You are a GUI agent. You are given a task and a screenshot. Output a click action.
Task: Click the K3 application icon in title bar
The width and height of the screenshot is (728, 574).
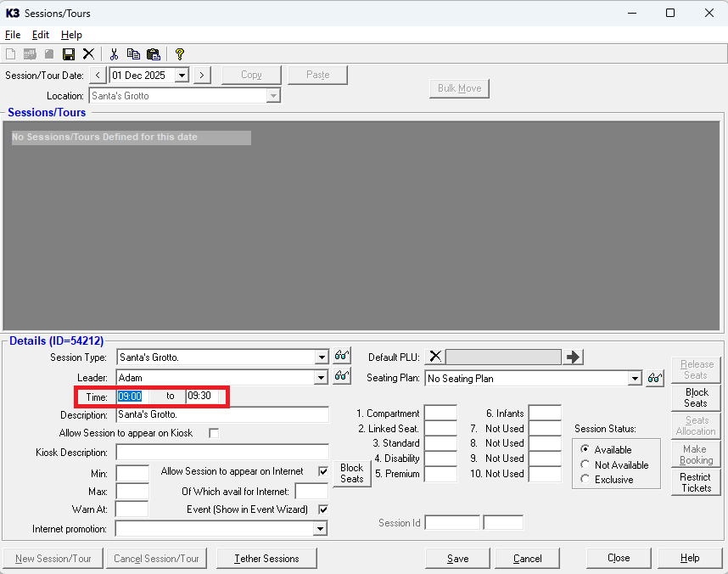[12, 13]
